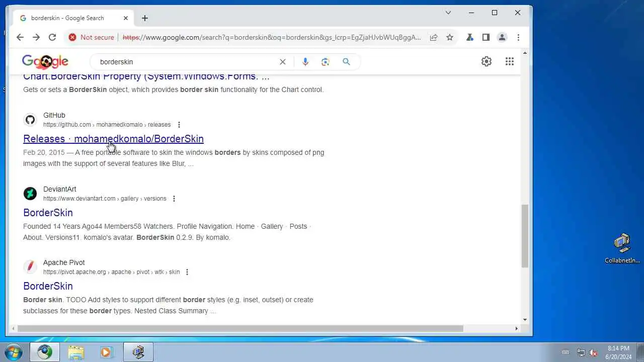Click the DeviantArt favicon
Image resolution: width=644 pixels, height=362 pixels.
point(30,194)
